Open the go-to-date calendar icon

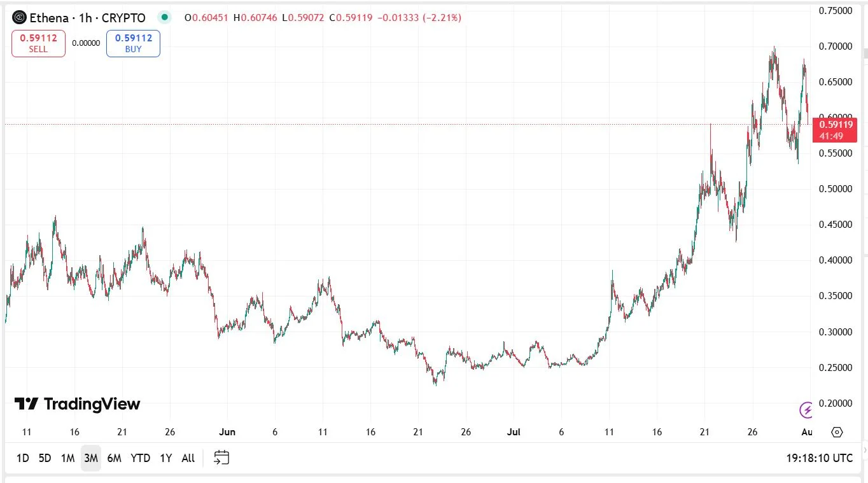click(x=221, y=458)
